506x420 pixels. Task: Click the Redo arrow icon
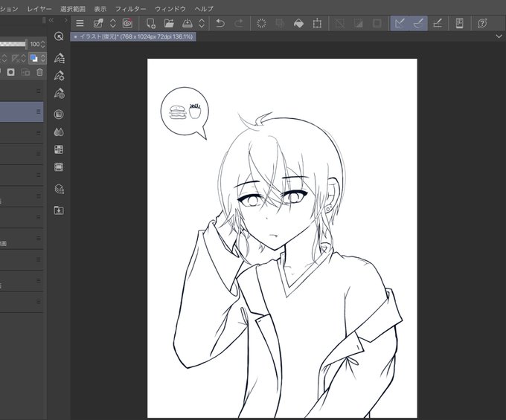pos(239,23)
